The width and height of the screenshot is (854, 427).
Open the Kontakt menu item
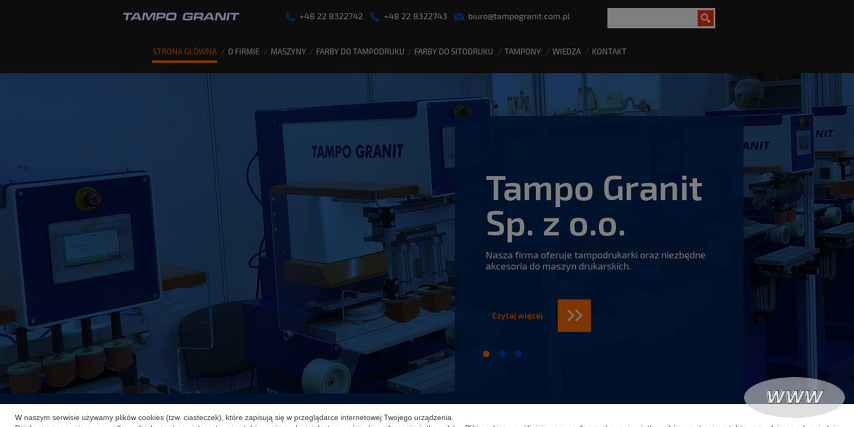coord(609,52)
